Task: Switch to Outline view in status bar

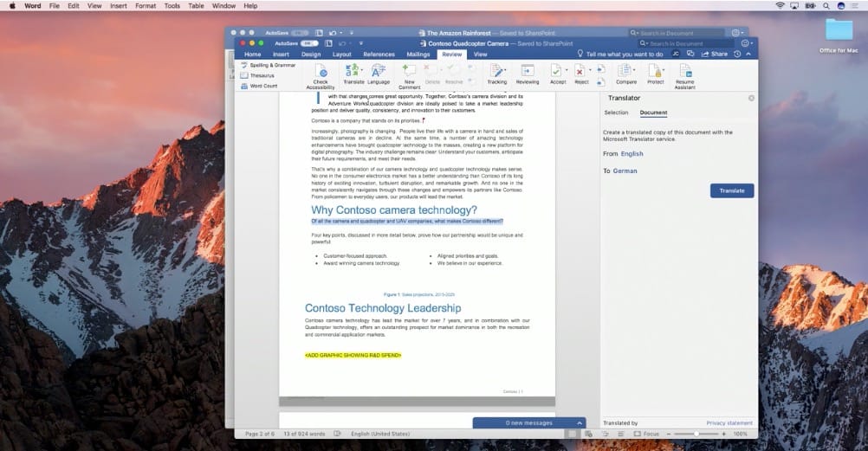Action: click(x=605, y=434)
